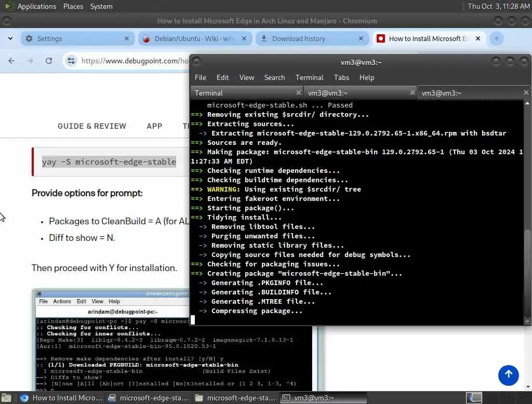
Task: Open the Places menu
Action: pyautogui.click(x=73, y=6)
